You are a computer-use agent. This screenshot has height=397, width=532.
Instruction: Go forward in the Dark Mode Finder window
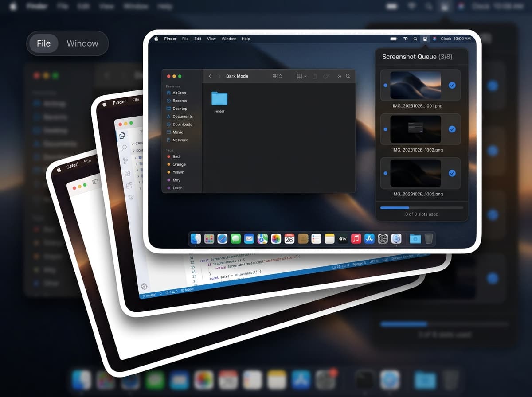click(x=219, y=76)
